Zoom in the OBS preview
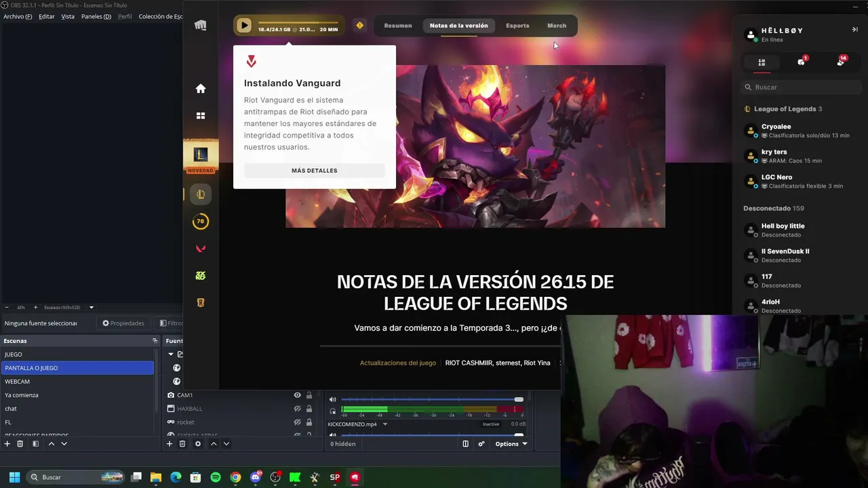Viewport: 868px width, 488px height. click(36, 308)
